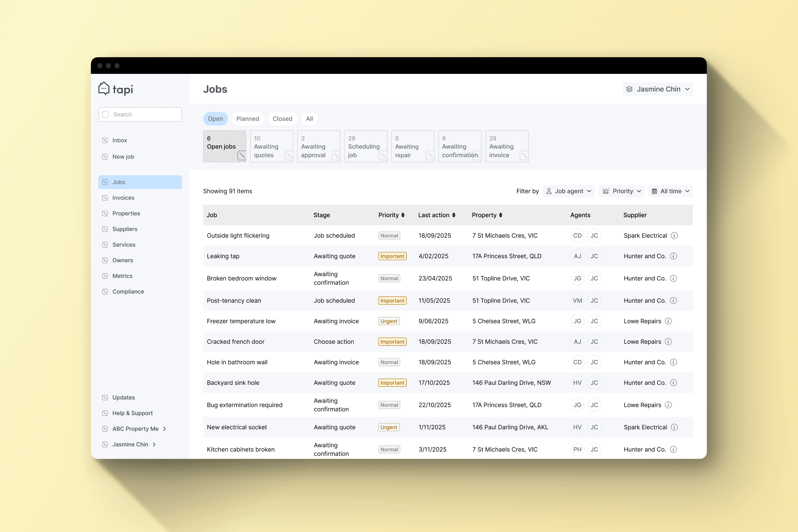
Task: Click the Compliance sidebar icon
Action: coord(105,291)
